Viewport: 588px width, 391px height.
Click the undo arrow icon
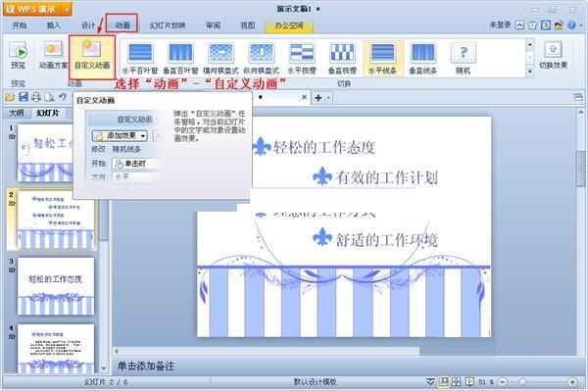click(63, 97)
